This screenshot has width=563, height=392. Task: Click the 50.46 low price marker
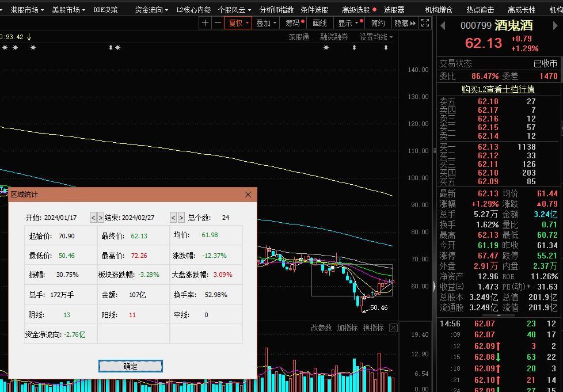[x=379, y=307]
